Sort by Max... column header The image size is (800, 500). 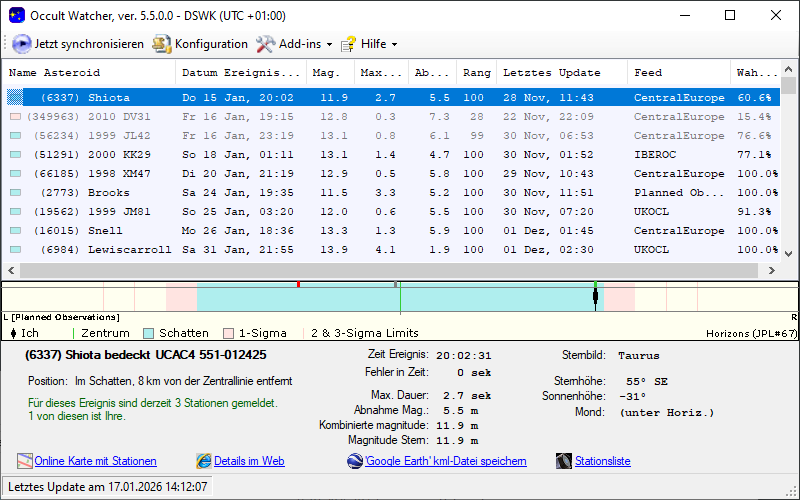pyautogui.click(x=381, y=72)
